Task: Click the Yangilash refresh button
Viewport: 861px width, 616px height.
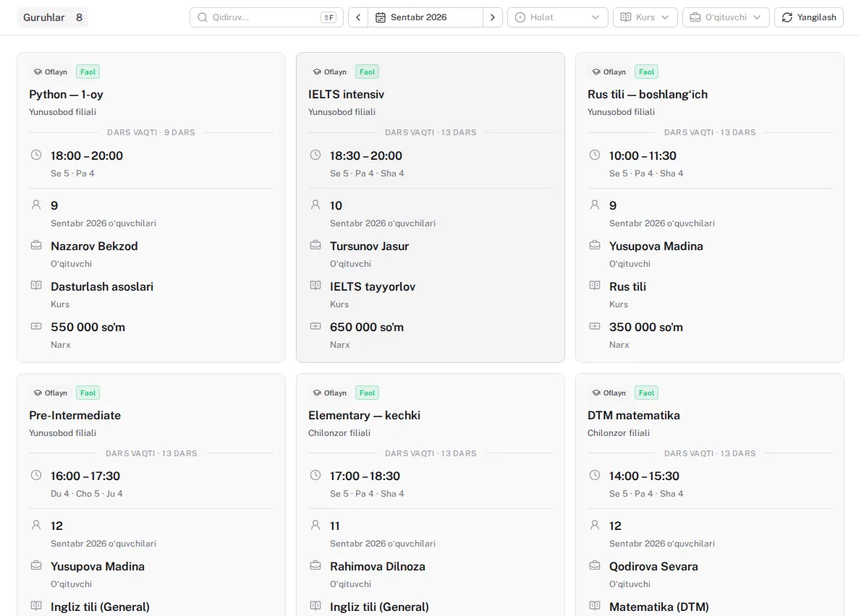Action: point(808,17)
